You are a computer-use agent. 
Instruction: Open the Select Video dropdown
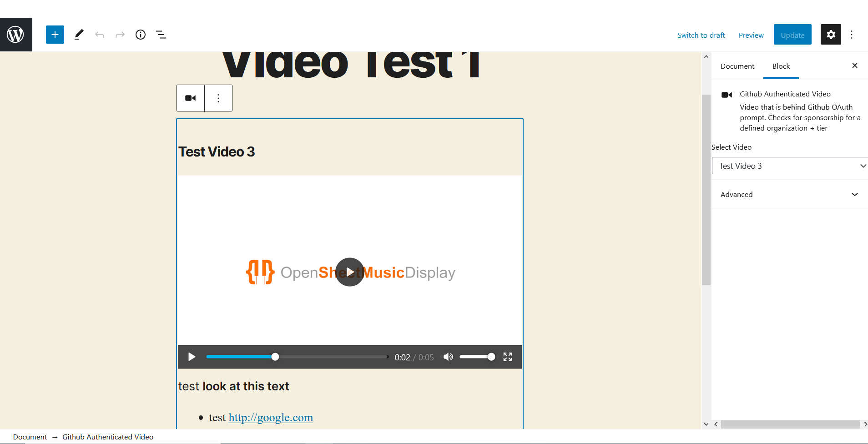[791, 166]
